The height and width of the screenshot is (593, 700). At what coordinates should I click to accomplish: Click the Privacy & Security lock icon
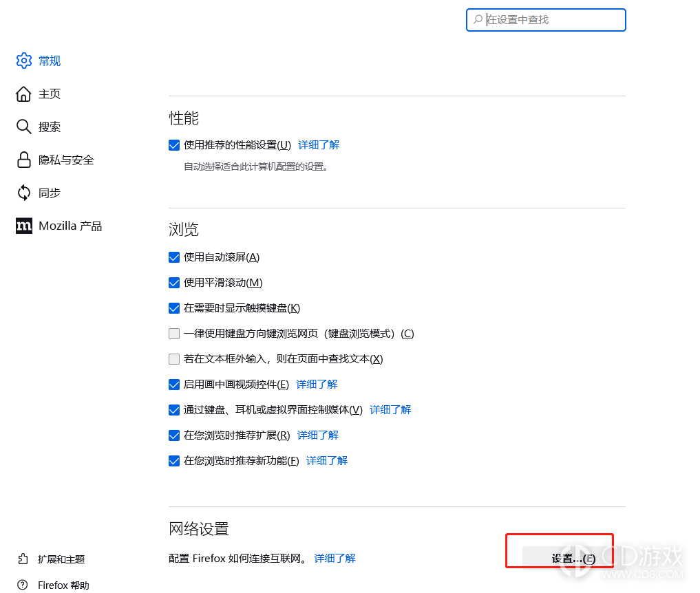24,160
